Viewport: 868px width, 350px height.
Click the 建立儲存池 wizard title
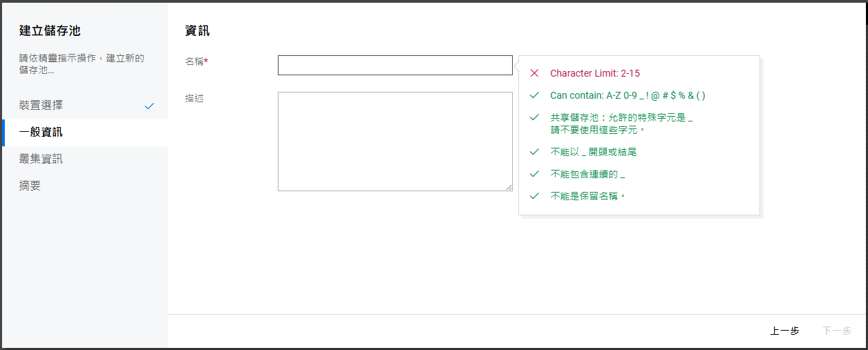point(50,30)
